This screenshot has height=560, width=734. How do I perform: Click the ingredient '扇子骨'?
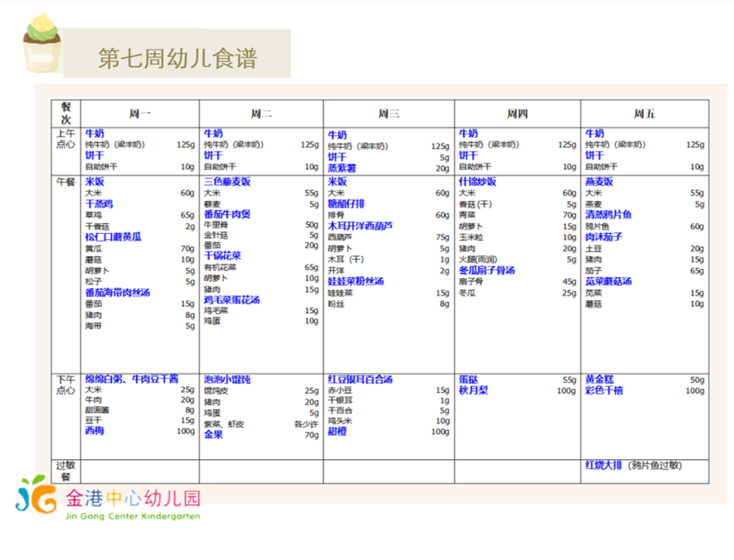tap(470, 281)
